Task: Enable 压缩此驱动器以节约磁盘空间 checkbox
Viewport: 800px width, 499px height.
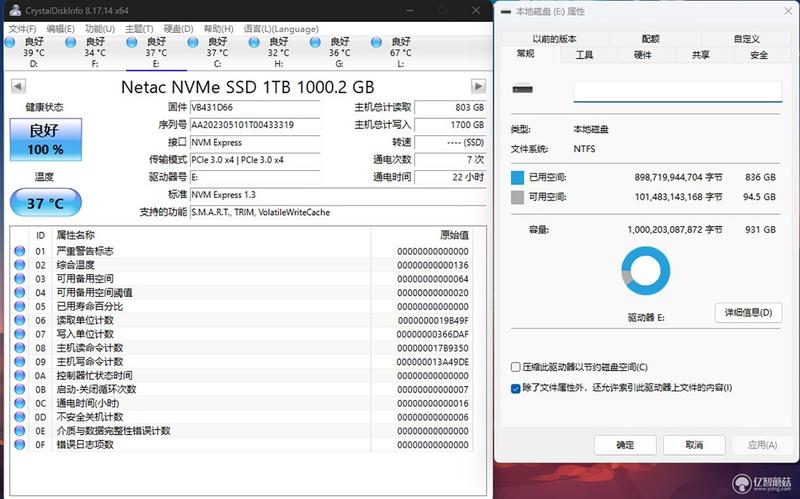Action: click(515, 367)
